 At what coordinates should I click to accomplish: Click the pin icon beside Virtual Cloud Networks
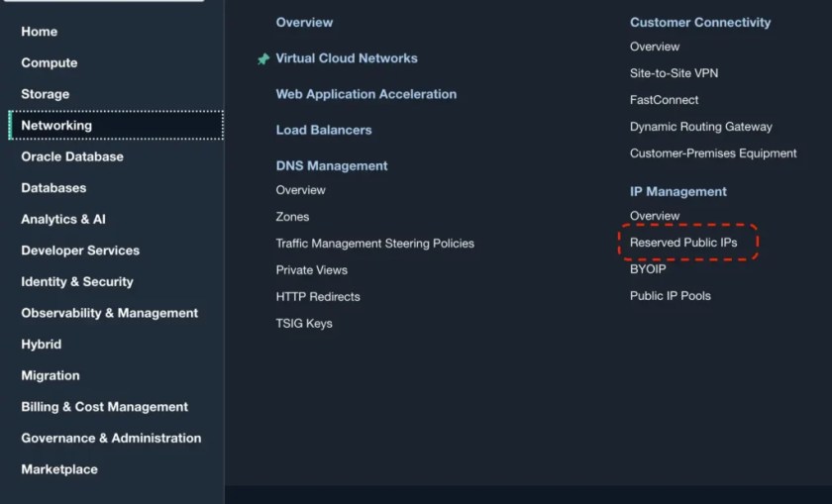click(x=263, y=58)
